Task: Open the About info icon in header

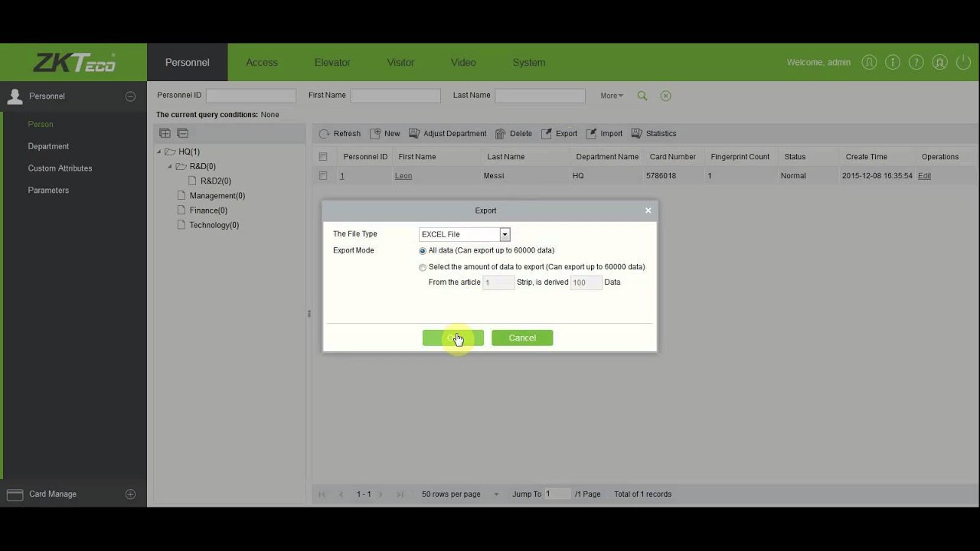Action: [893, 63]
